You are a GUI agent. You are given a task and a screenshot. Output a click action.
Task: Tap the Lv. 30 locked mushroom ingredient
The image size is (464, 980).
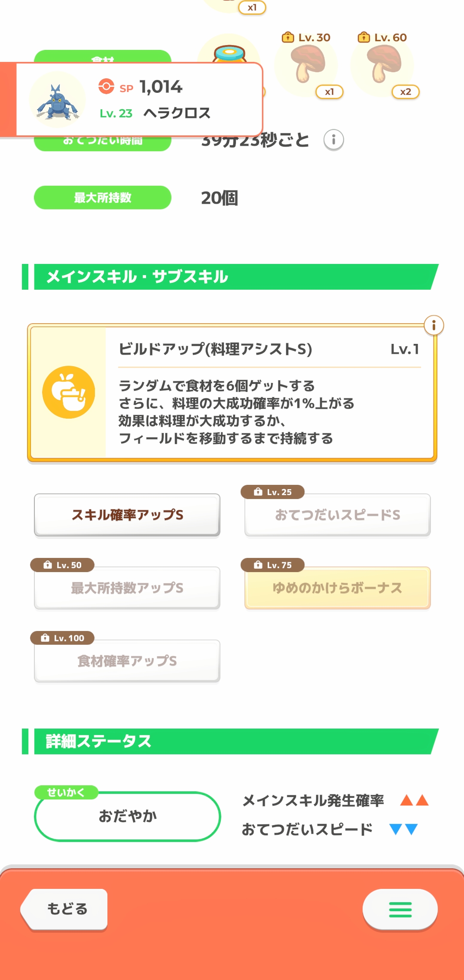pos(306,65)
